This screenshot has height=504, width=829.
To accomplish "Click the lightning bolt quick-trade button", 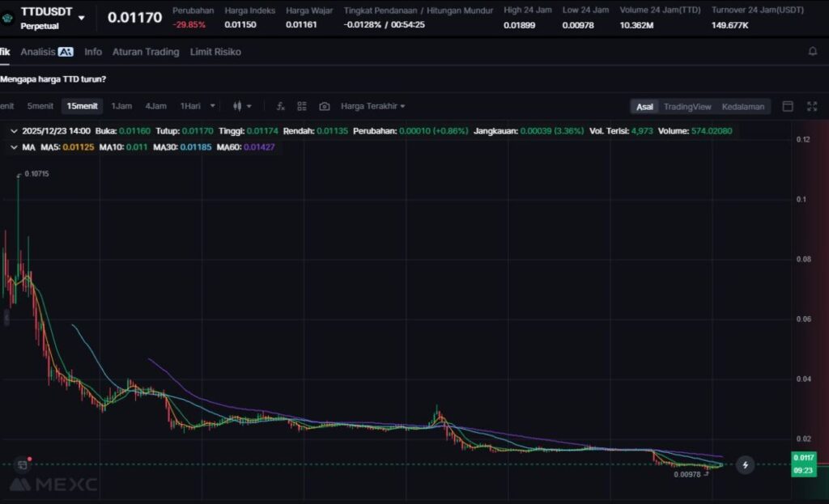I will (745, 464).
